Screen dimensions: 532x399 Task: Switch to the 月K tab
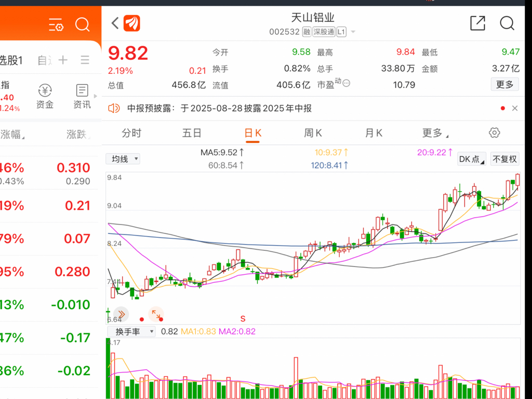click(374, 133)
